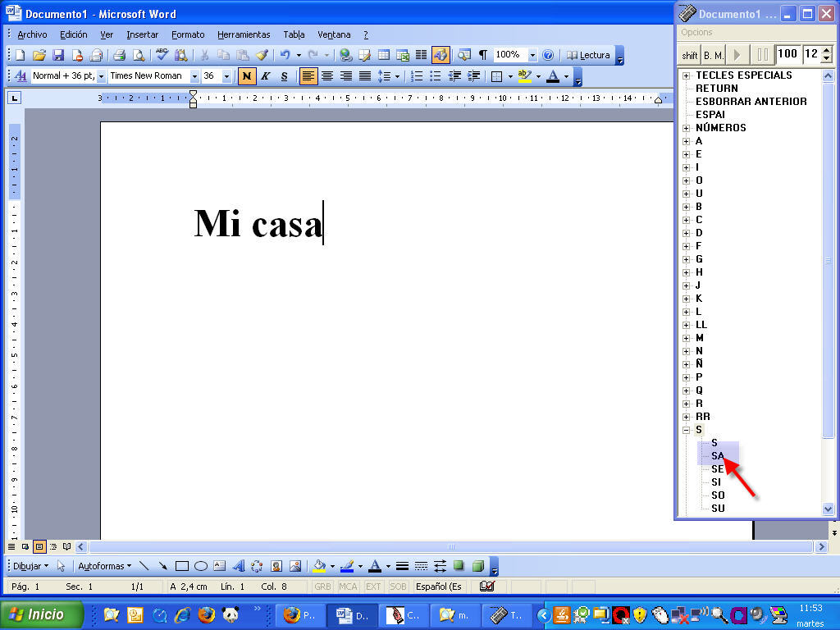The height and width of the screenshot is (630, 840).
Task: Click the Increase Indent icon
Action: tap(473, 76)
